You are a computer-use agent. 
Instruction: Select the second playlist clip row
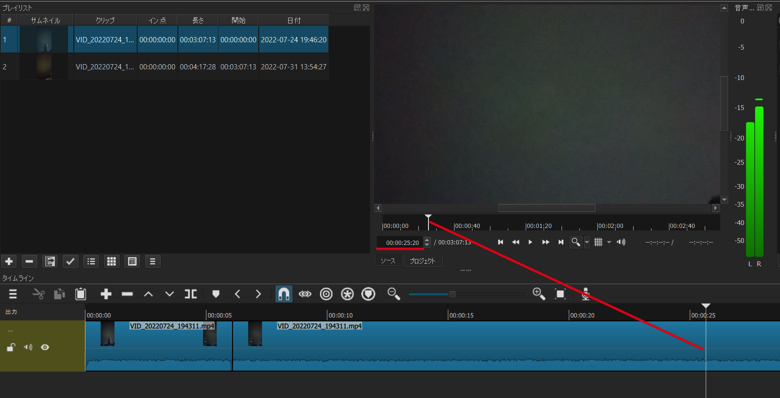pos(164,67)
